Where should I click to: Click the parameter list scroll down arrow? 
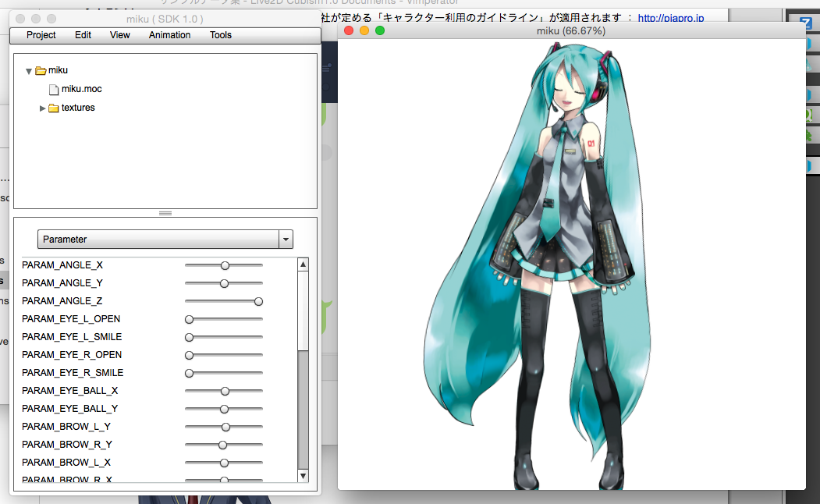(303, 476)
